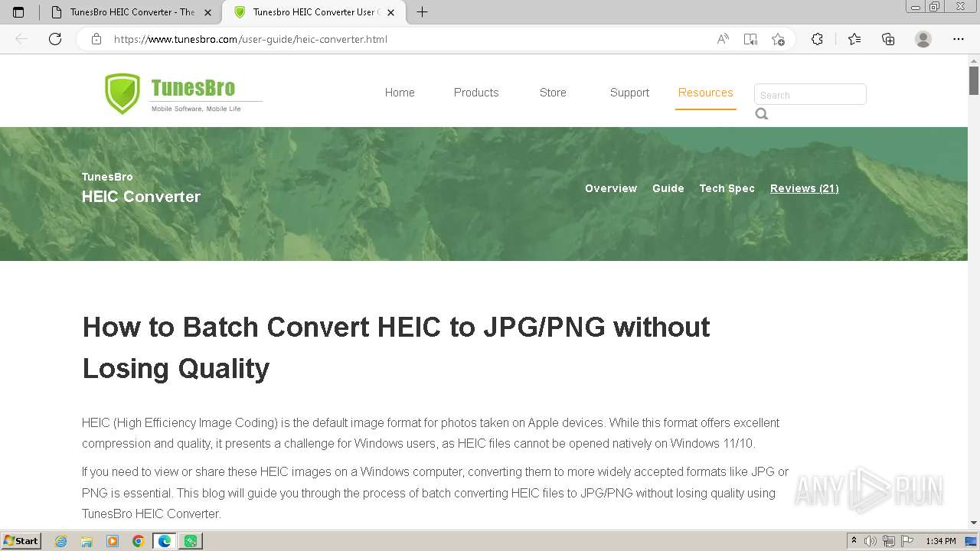Close the User Guide tab
The height and width of the screenshot is (551, 980).
coord(390,12)
